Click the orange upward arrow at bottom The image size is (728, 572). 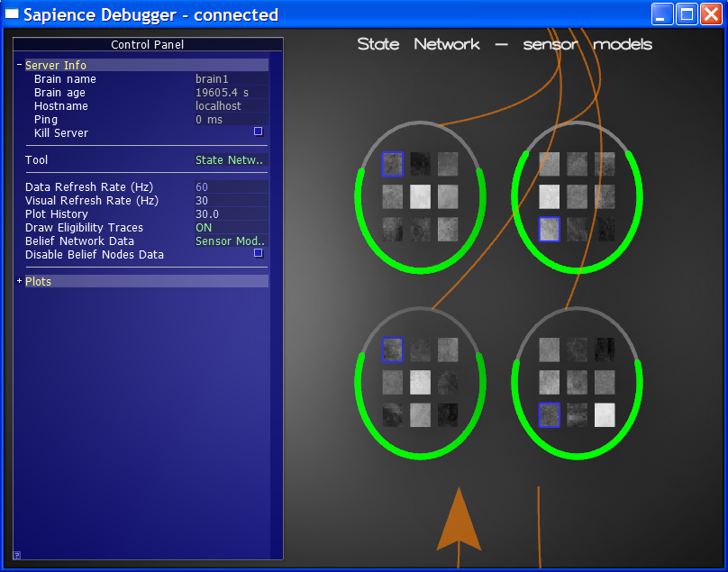[x=460, y=522]
